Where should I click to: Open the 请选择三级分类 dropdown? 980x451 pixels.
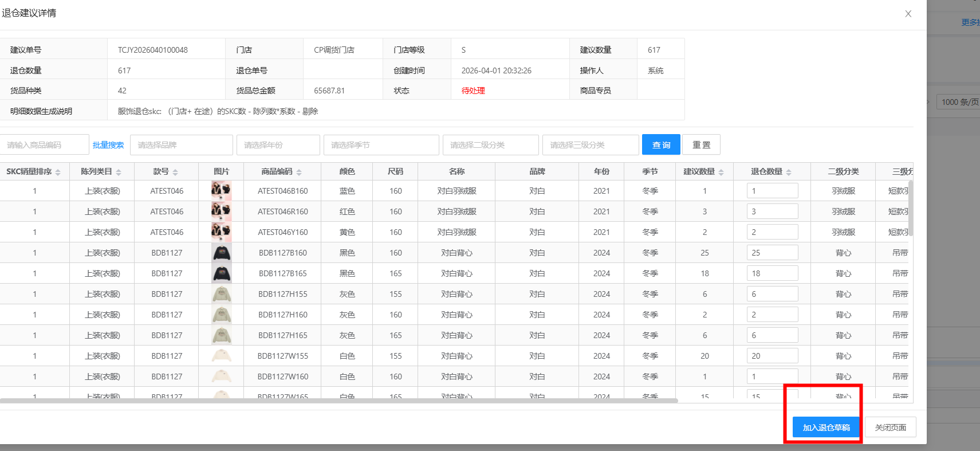tap(590, 145)
